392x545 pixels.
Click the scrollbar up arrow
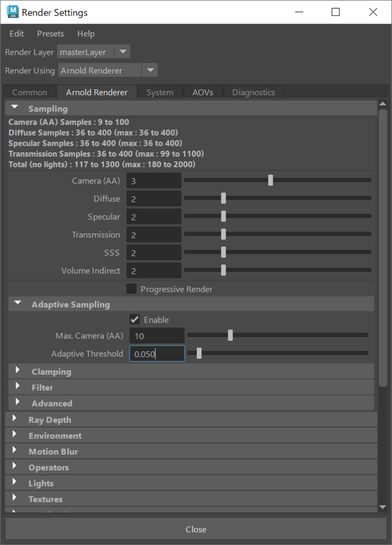click(383, 104)
